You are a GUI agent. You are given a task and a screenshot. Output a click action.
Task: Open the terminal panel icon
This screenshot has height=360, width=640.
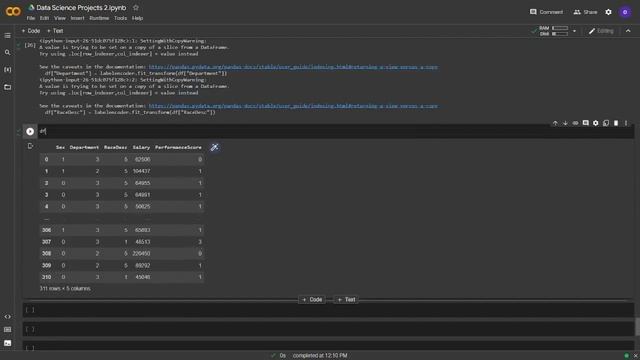point(7,343)
